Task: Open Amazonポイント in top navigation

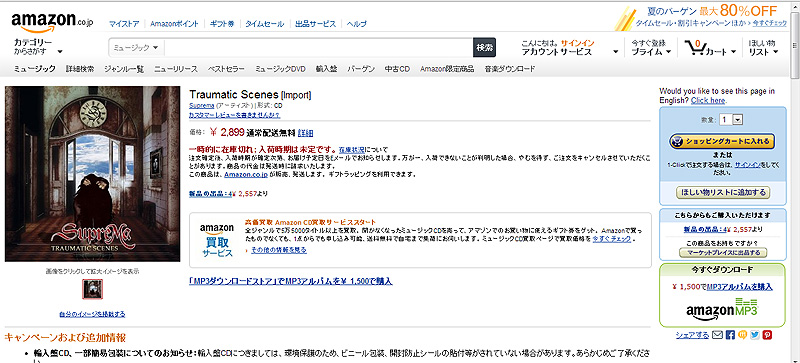Action: (174, 23)
